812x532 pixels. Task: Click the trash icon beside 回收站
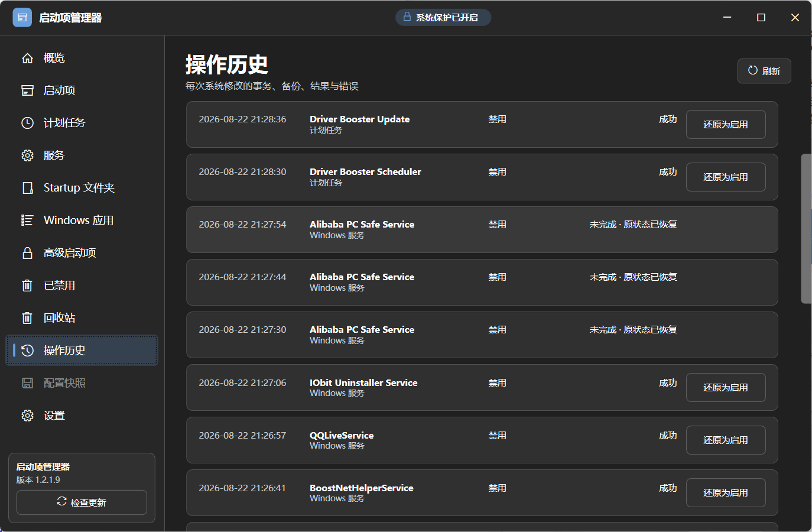[x=27, y=318]
